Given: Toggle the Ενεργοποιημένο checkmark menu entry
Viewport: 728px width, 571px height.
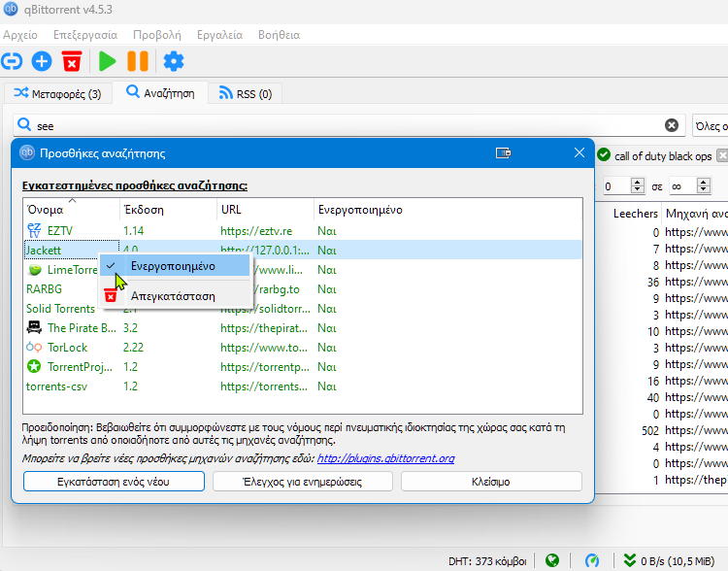Looking at the screenshot, I should [175, 266].
